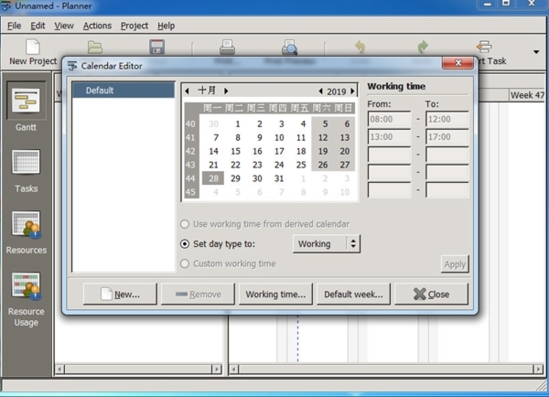The image size is (549, 397).
Task: Select day 23 in the calendar
Action: click(257, 165)
